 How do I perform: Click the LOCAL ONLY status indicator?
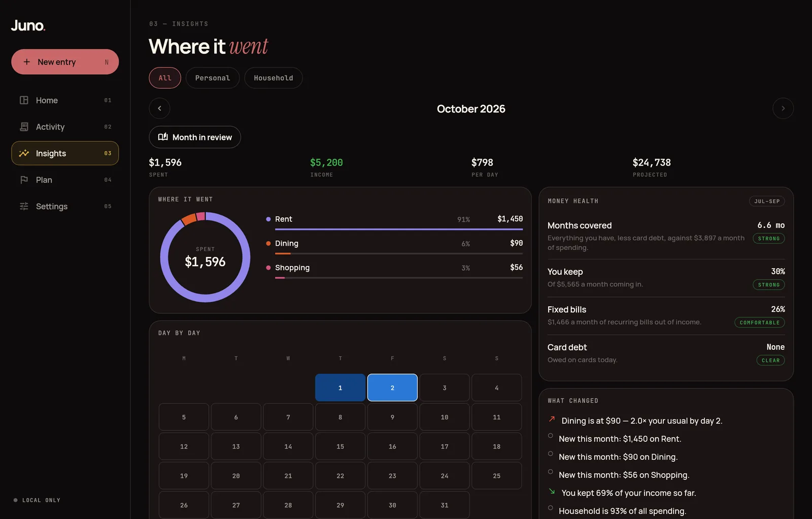[37, 500]
